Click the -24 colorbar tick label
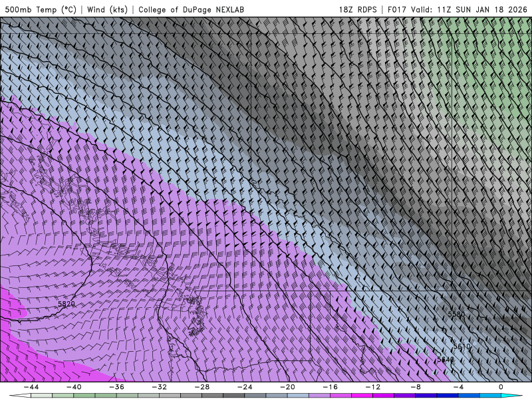 (245, 387)
